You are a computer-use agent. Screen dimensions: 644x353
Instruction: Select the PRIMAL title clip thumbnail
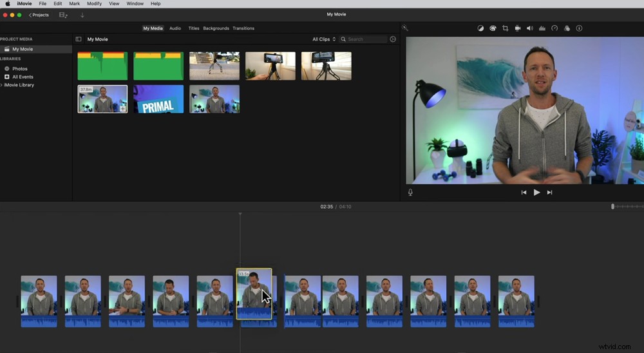point(158,99)
